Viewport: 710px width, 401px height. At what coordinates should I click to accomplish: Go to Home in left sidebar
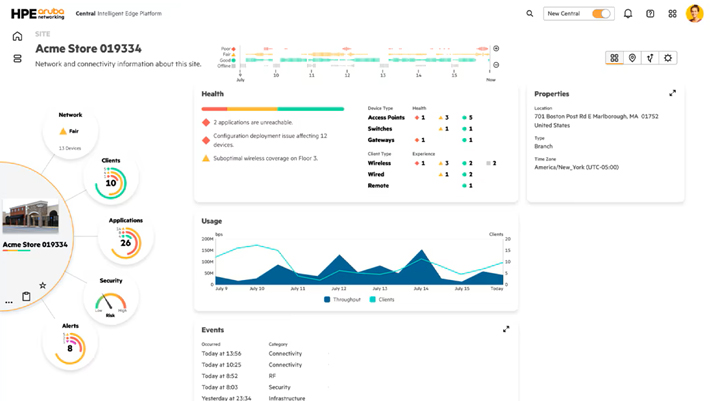pyautogui.click(x=17, y=36)
